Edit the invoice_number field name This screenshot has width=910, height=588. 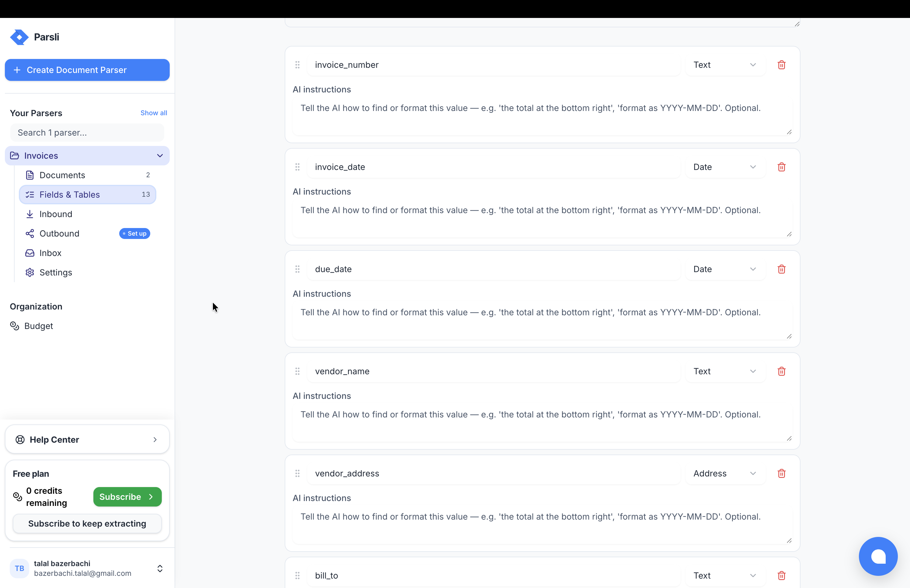click(x=494, y=65)
